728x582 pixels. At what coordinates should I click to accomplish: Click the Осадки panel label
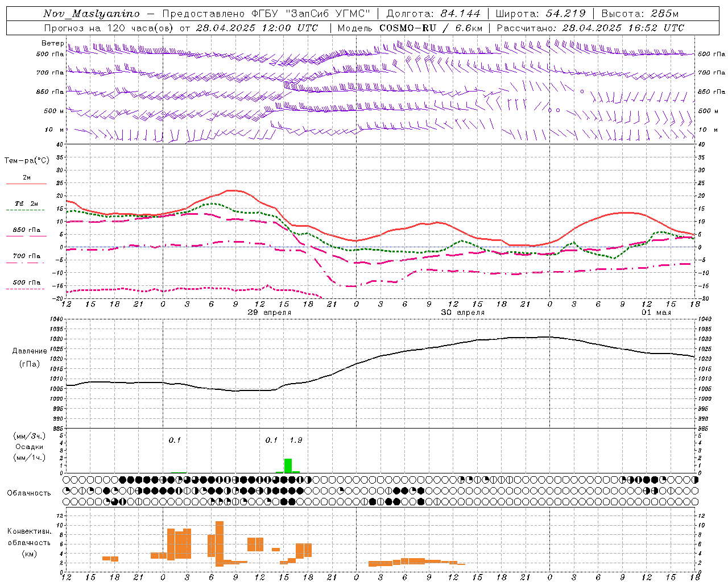click(30, 447)
